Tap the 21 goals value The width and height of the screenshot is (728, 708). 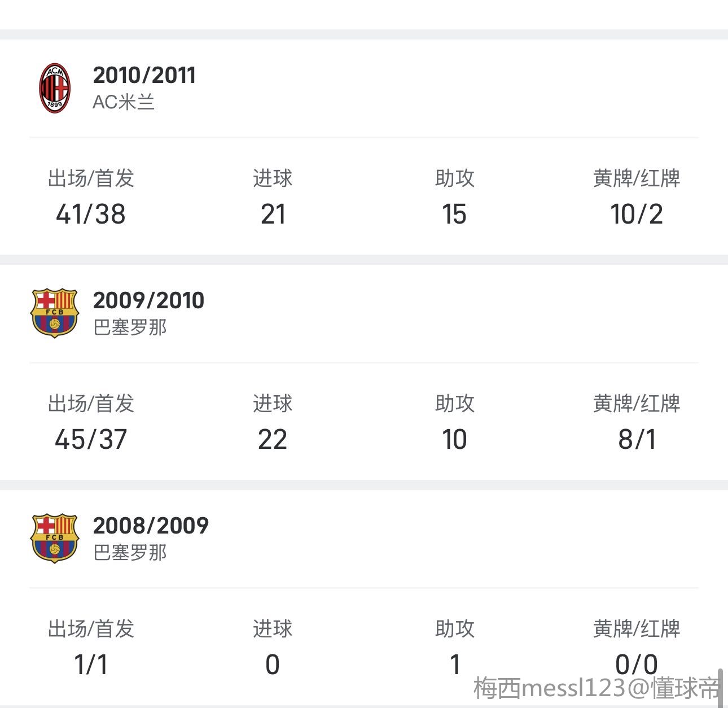coord(273,215)
